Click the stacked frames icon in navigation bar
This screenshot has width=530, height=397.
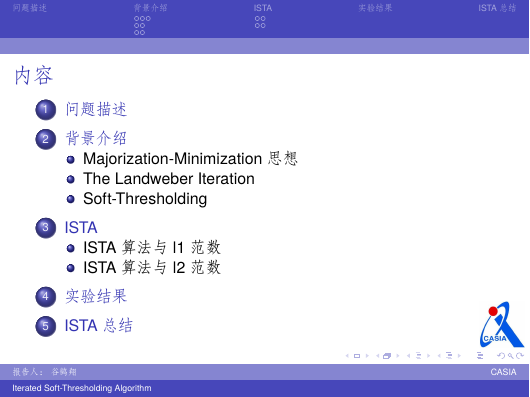tap(387, 356)
